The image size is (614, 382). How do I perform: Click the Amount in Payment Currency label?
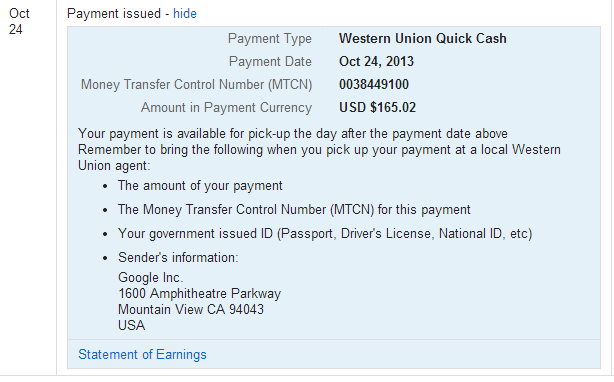(226, 108)
